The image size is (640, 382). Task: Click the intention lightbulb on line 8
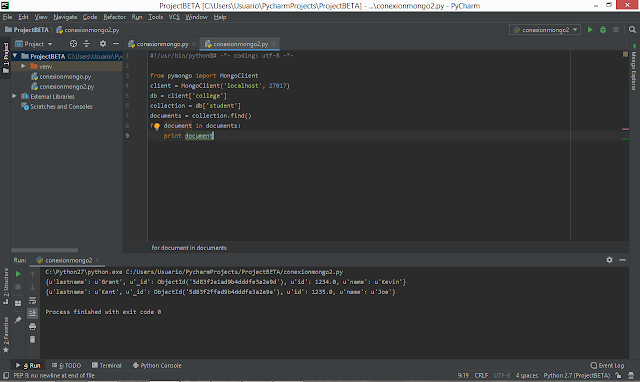tap(157, 126)
